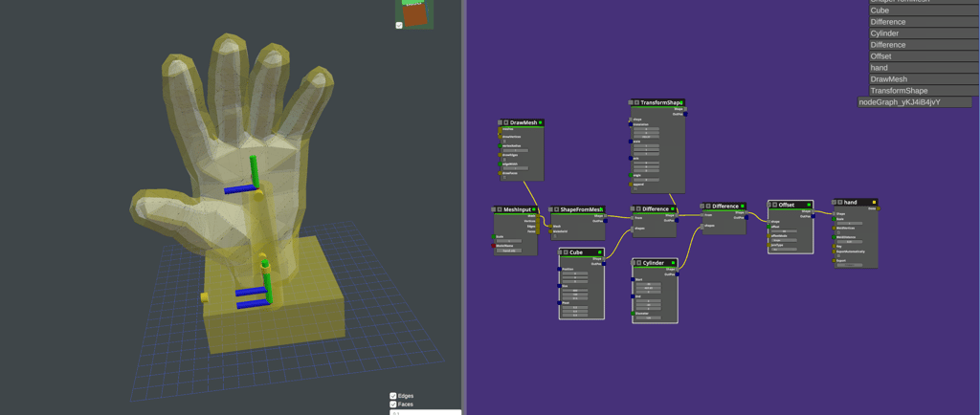Toggle drawEdges checkbox in DrawMesh
Viewport: 980px width, 415px height.
(x=505, y=159)
